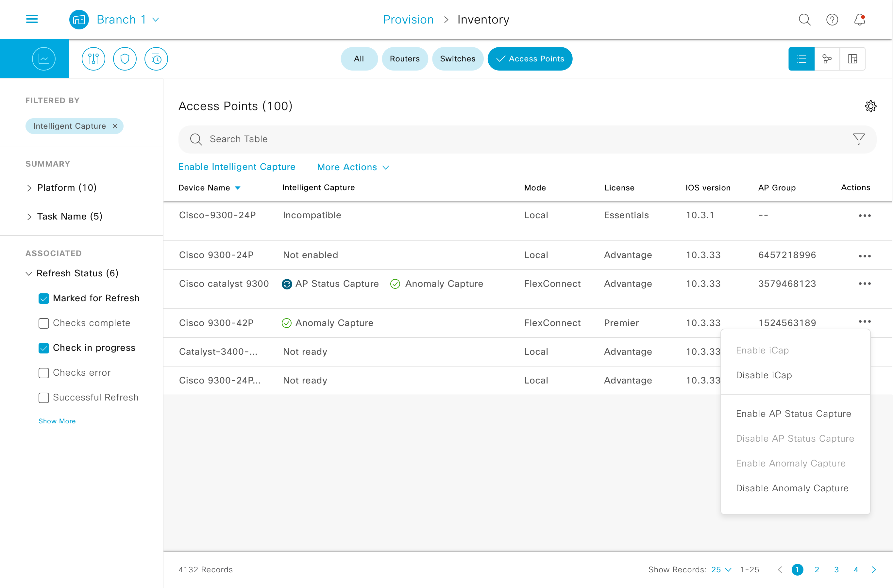Click the Catalyst-3400-... device name
This screenshot has width=893, height=588.
pos(218,352)
